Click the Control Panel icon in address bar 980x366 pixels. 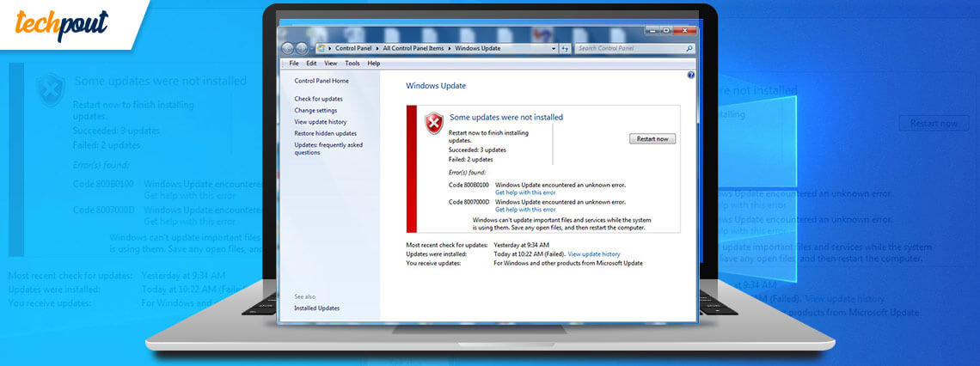pos(322,48)
